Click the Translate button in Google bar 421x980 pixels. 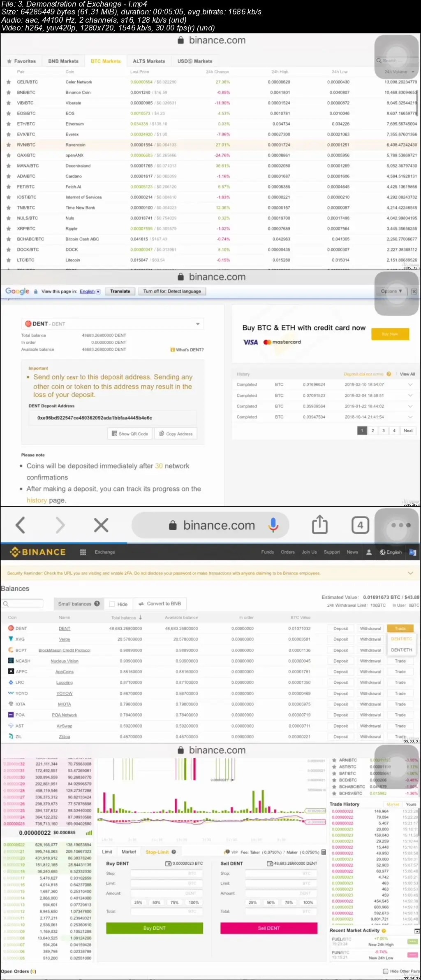pyautogui.click(x=120, y=291)
